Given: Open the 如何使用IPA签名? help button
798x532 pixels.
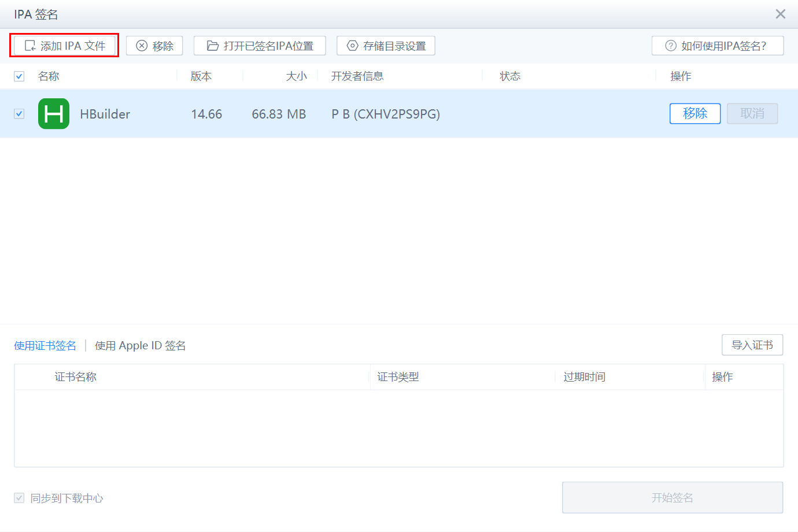Looking at the screenshot, I should coord(718,46).
